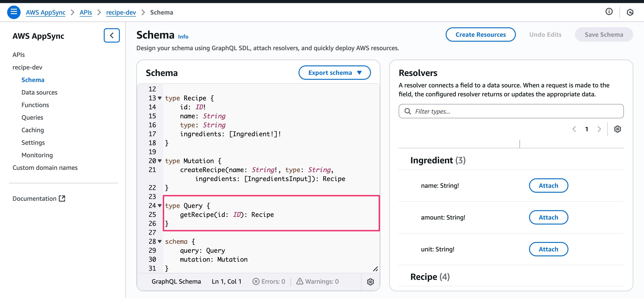The height and width of the screenshot is (298, 644).
Task: Fold the type Mutation block arrow
Action: pos(159,161)
